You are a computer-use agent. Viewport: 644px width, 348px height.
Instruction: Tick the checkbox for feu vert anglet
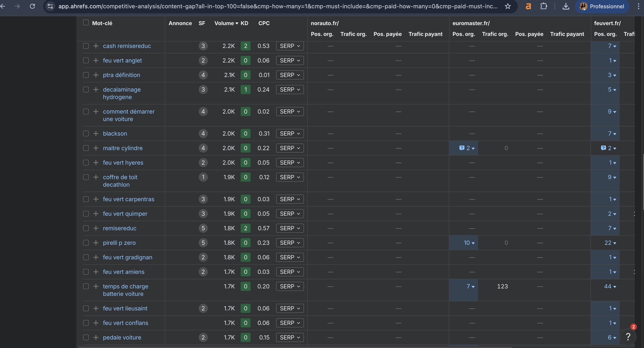86,60
